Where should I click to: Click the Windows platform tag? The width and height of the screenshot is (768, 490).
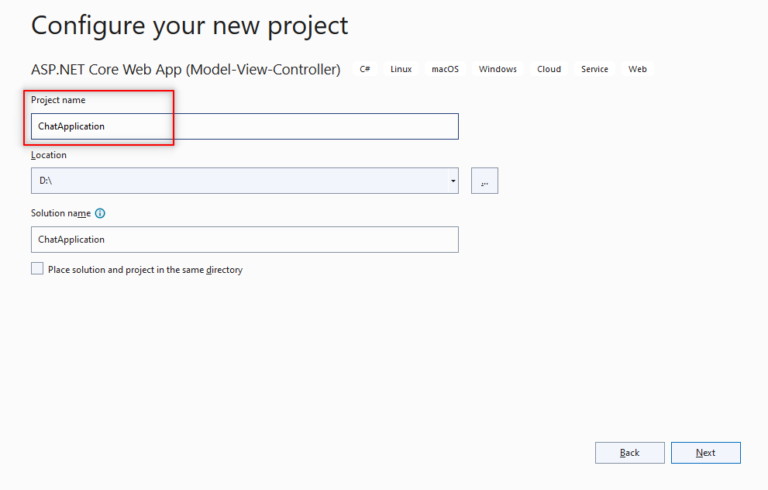click(498, 69)
